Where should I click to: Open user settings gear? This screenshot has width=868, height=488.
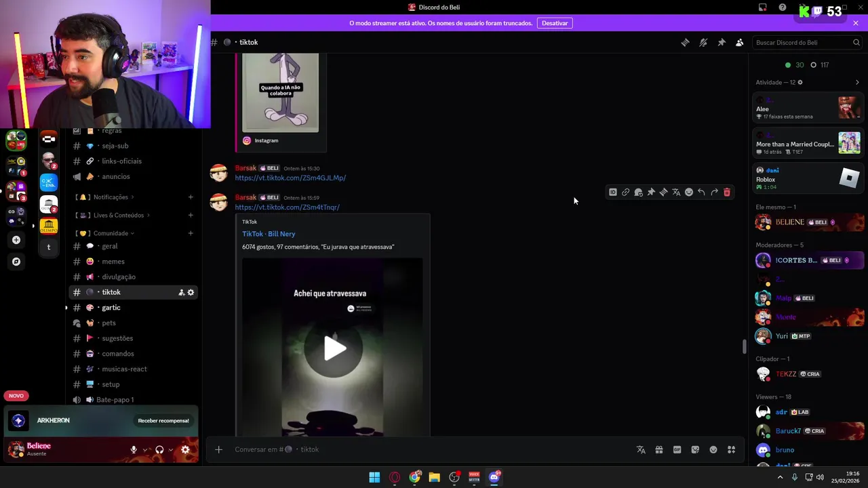[x=185, y=449]
